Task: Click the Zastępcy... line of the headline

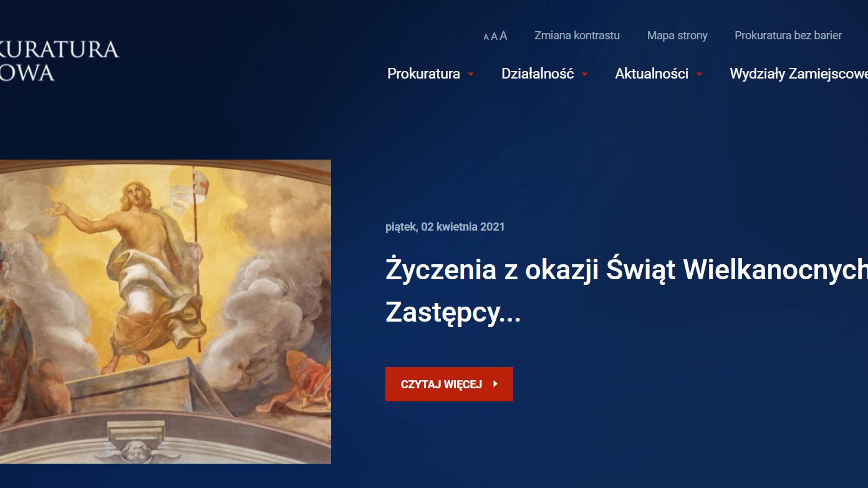Action: click(x=453, y=312)
